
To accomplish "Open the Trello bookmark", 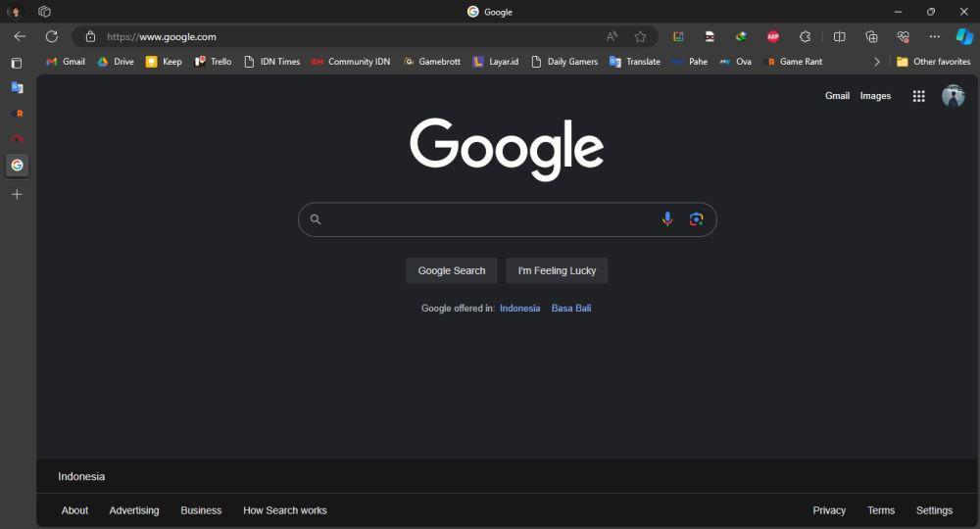I will [x=213, y=61].
